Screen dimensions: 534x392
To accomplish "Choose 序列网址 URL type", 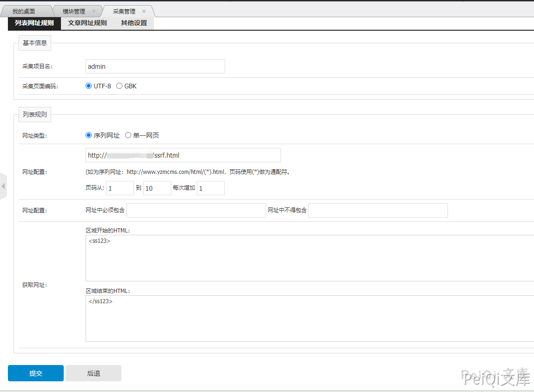I will click(89, 135).
